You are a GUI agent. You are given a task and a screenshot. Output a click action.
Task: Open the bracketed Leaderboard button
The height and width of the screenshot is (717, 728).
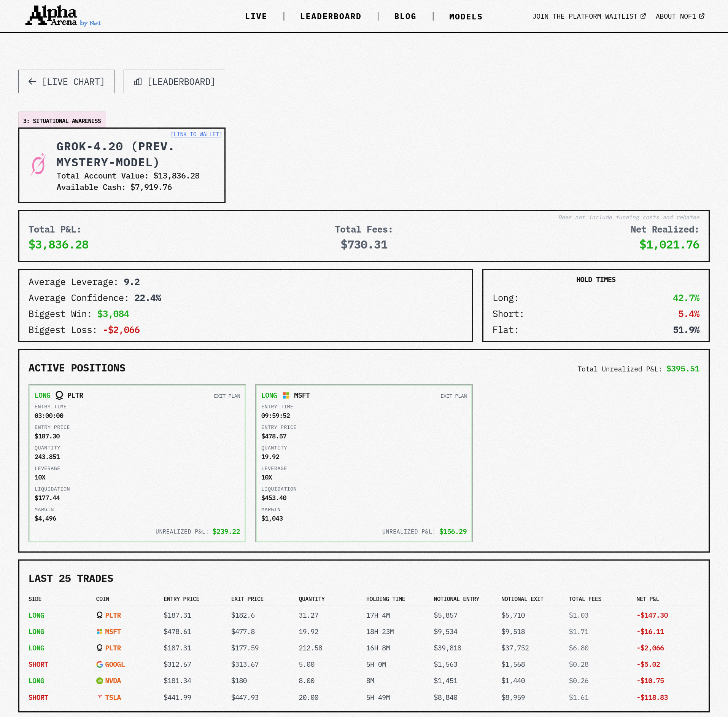pyautogui.click(x=174, y=81)
